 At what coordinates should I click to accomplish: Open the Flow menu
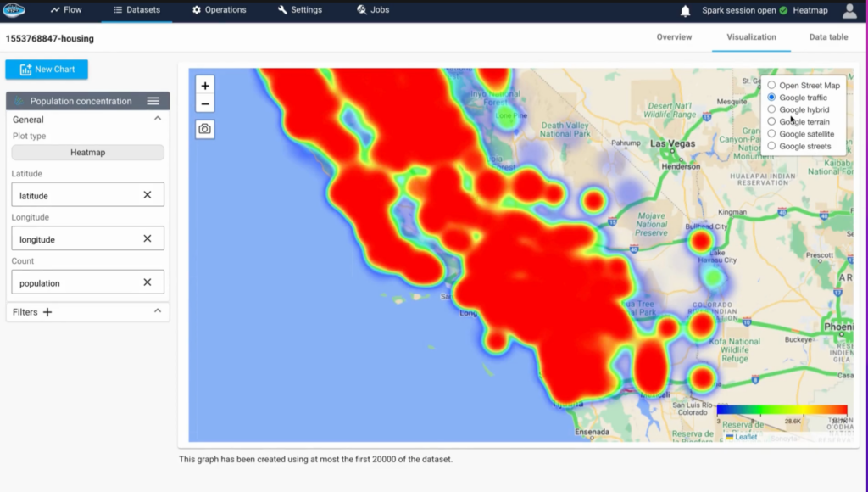tap(66, 10)
